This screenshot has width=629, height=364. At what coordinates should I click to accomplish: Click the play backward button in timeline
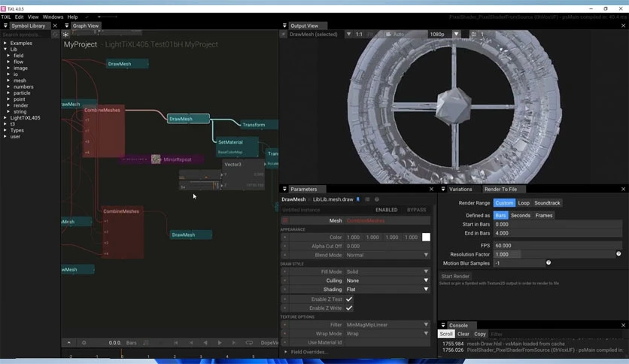pyautogui.click(x=205, y=343)
